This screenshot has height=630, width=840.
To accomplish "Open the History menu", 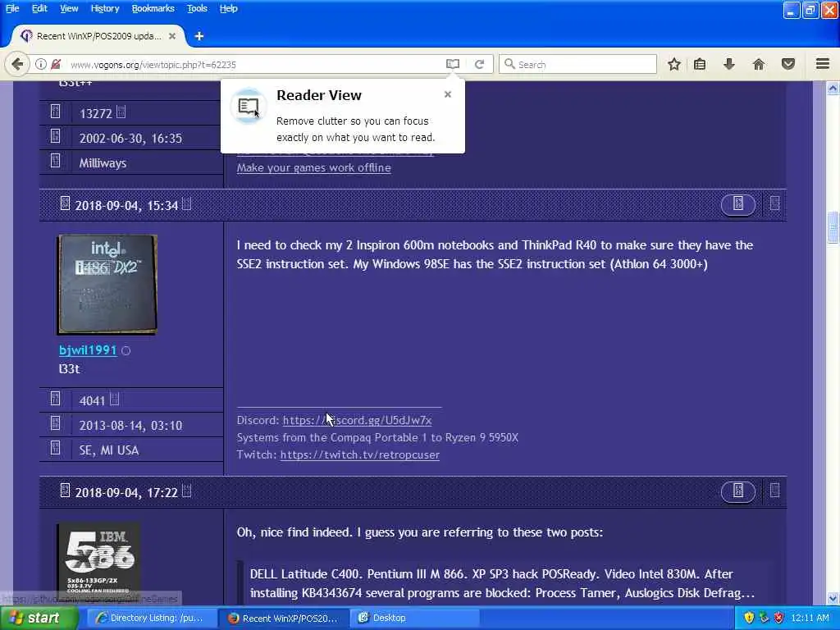I will point(104,8).
